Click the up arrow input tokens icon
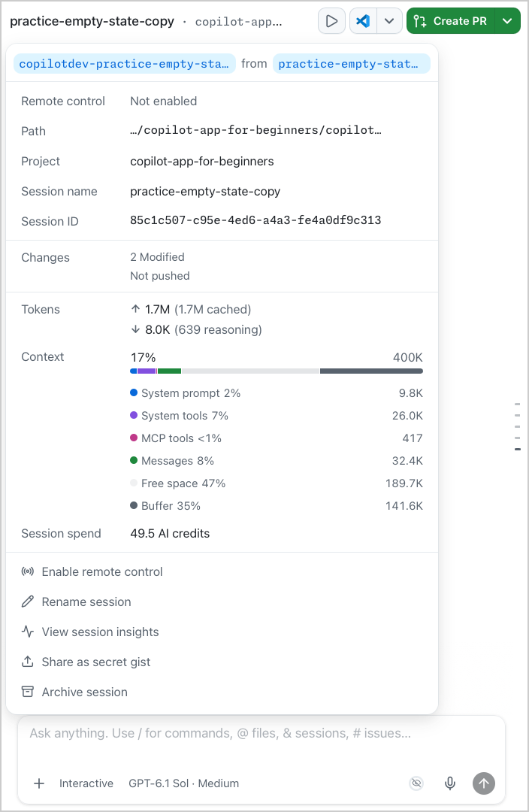Image resolution: width=529 pixels, height=812 pixels. pyautogui.click(x=135, y=309)
